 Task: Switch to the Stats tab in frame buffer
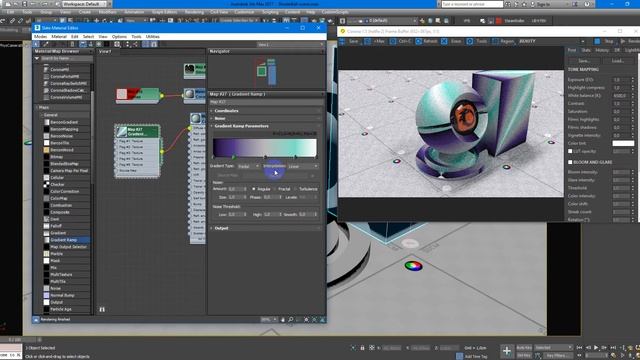click(586, 50)
